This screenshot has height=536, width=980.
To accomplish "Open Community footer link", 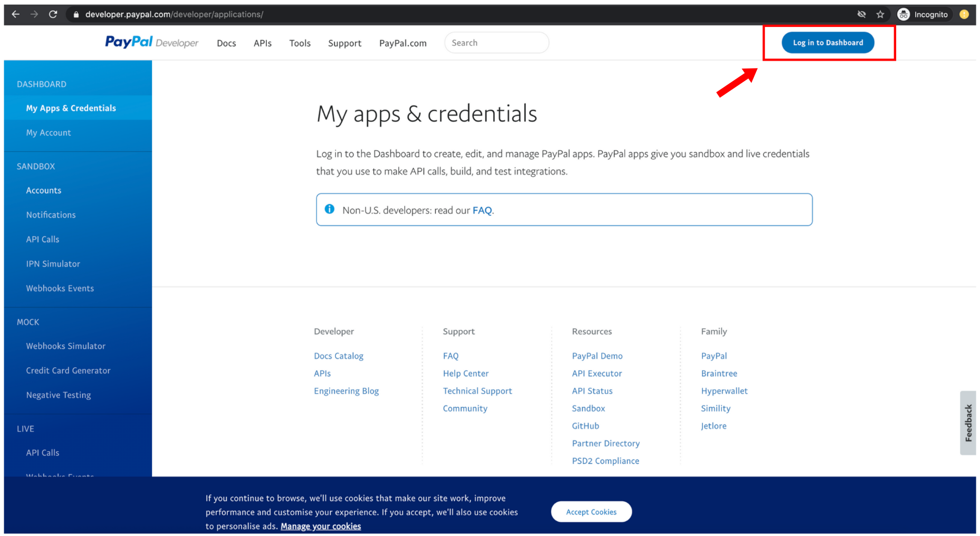I will [x=465, y=408].
